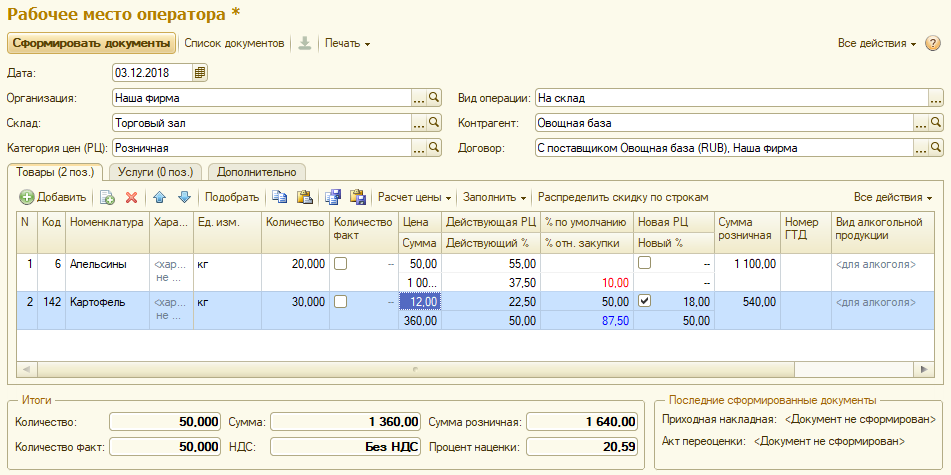
Task: Click Действующая РЦ column header
Action: (x=491, y=223)
